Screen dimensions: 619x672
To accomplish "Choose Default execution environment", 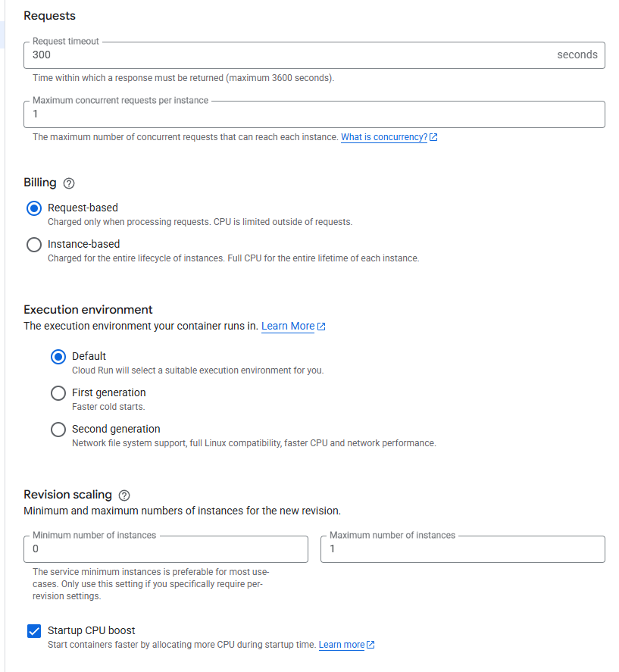I will tap(58, 357).
